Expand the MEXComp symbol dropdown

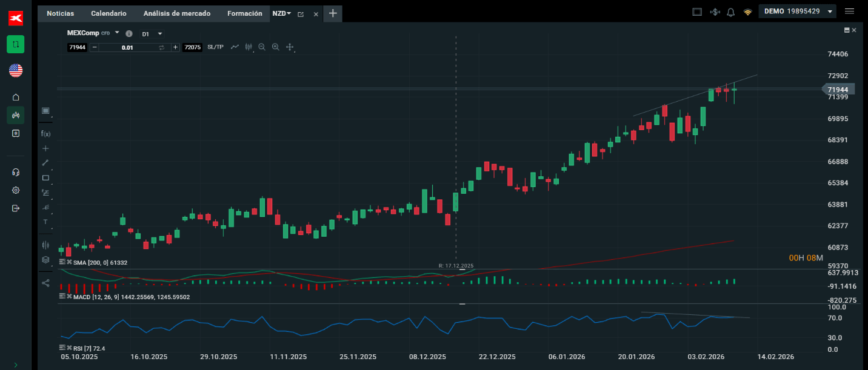coord(117,33)
